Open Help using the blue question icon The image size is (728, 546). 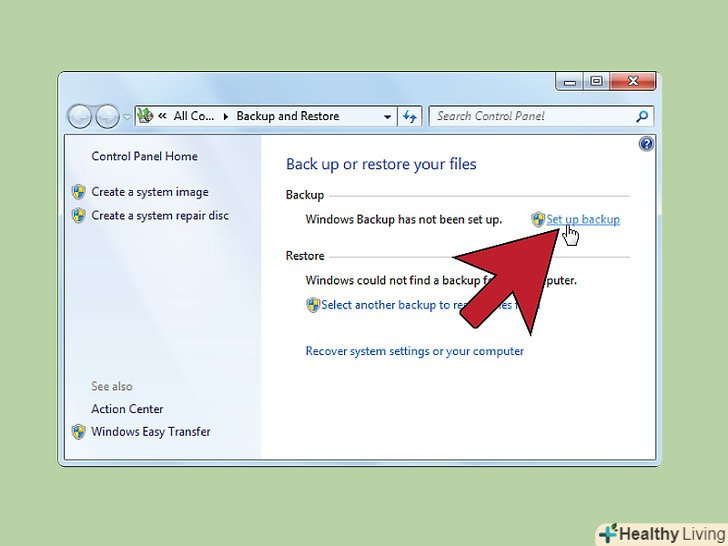click(x=646, y=144)
